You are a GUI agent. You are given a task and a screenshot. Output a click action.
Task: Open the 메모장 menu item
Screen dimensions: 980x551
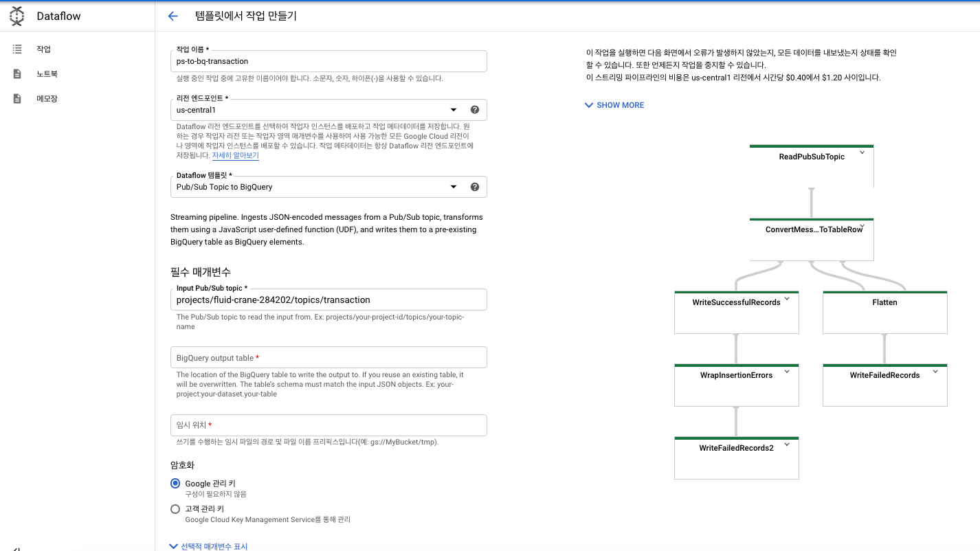[x=47, y=98]
